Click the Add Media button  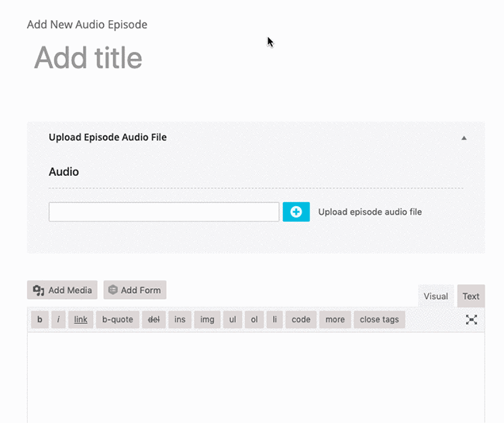(62, 290)
